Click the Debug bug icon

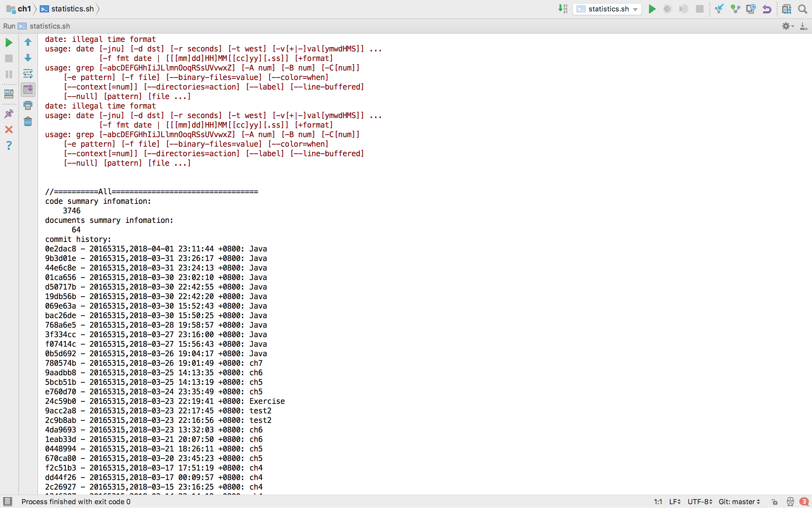tap(667, 9)
